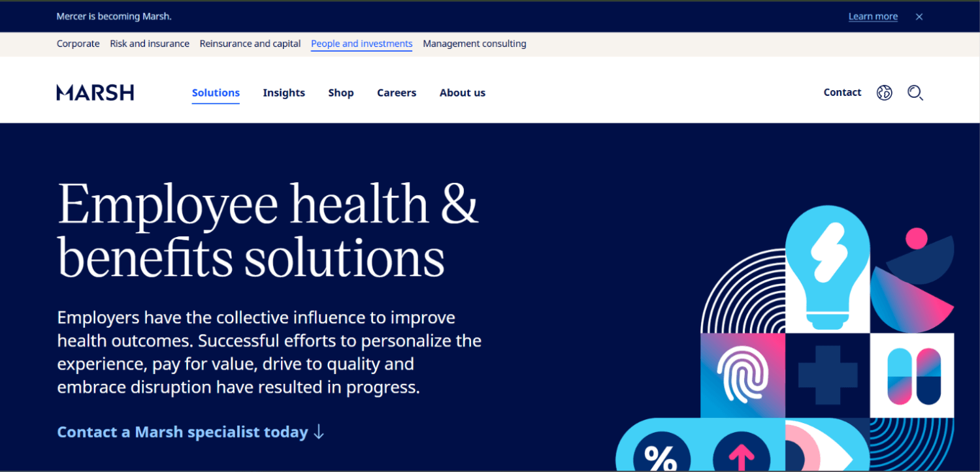This screenshot has width=980, height=472.
Task: Select the Corporate top link
Action: (x=78, y=44)
